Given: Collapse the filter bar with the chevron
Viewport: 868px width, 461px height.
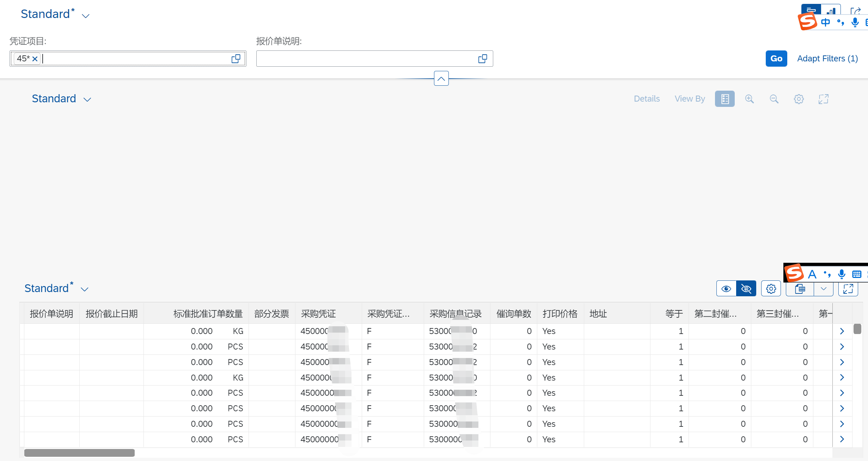Looking at the screenshot, I should [441, 78].
